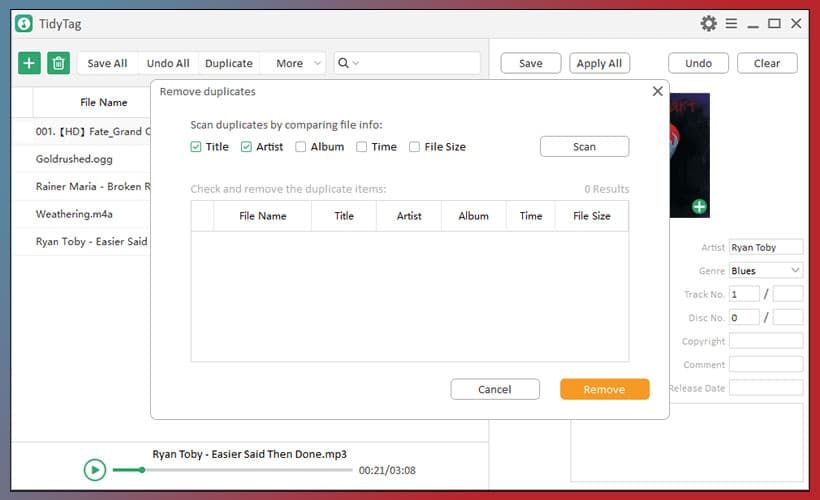This screenshot has height=500, width=820.
Task: Select the Rainer Maria - Broken file row
Action: [82, 187]
